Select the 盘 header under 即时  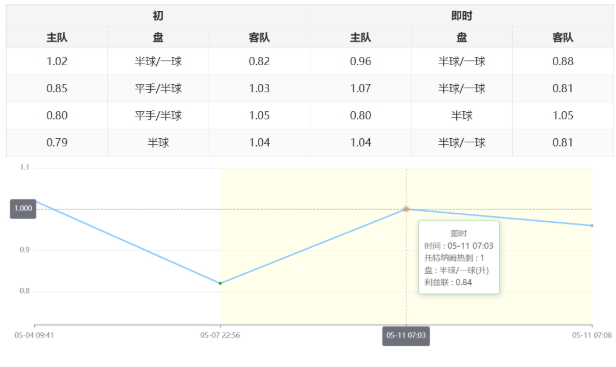(x=462, y=37)
